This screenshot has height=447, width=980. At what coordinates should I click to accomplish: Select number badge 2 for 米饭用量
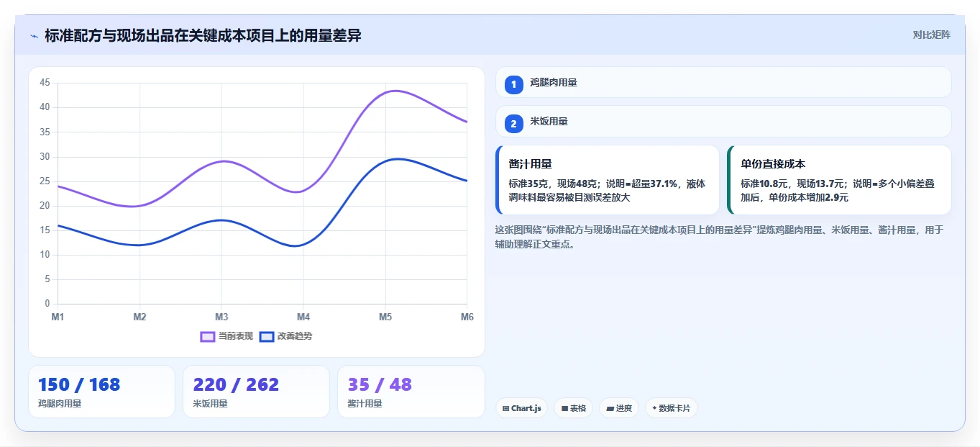(513, 124)
